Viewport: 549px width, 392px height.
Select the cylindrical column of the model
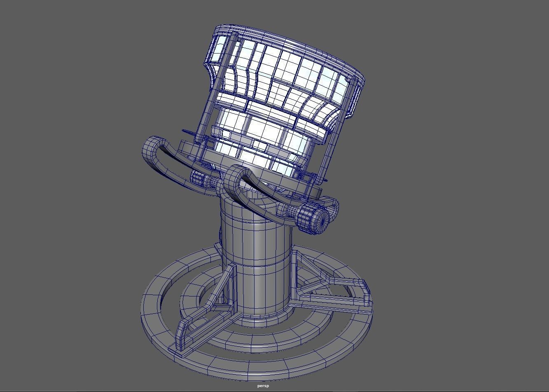255,259
